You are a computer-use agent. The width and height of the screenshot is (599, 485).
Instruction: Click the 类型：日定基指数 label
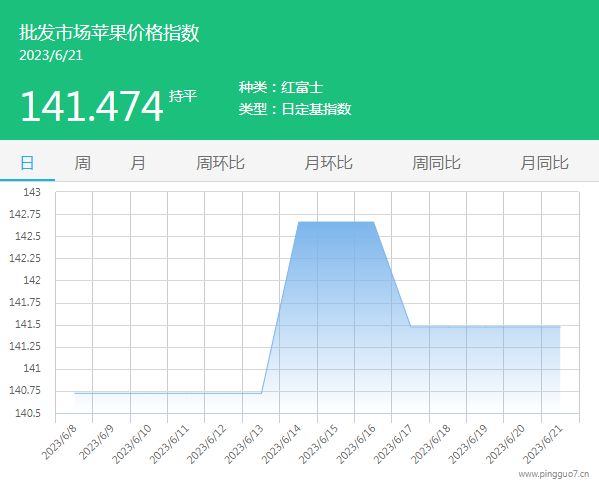point(295,109)
